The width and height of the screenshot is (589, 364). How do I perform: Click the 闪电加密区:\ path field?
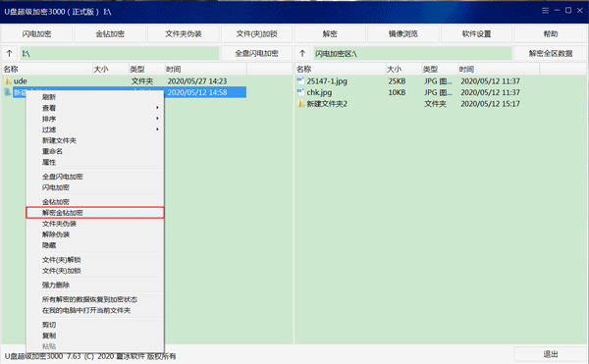[413, 53]
